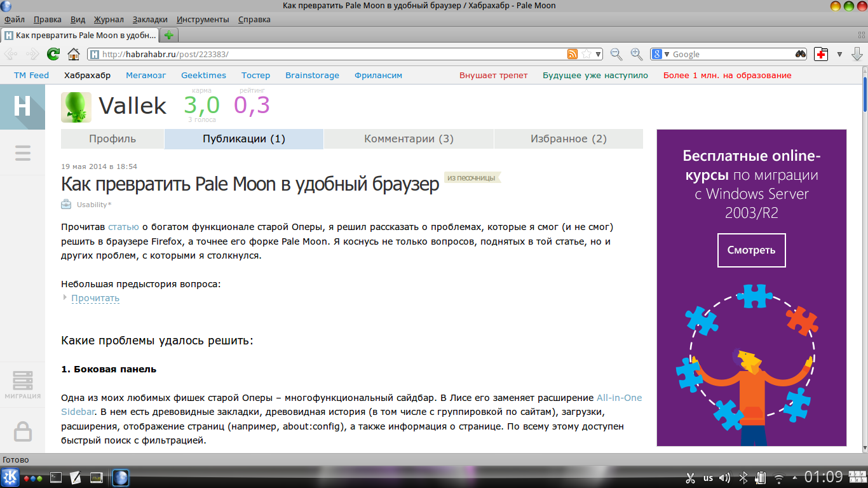The image size is (868, 488).
Task: Click the Google search input field
Action: tap(731, 54)
